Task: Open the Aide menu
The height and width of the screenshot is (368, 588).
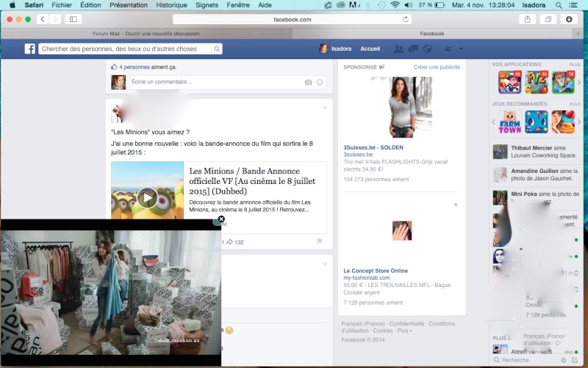Action: (x=265, y=5)
